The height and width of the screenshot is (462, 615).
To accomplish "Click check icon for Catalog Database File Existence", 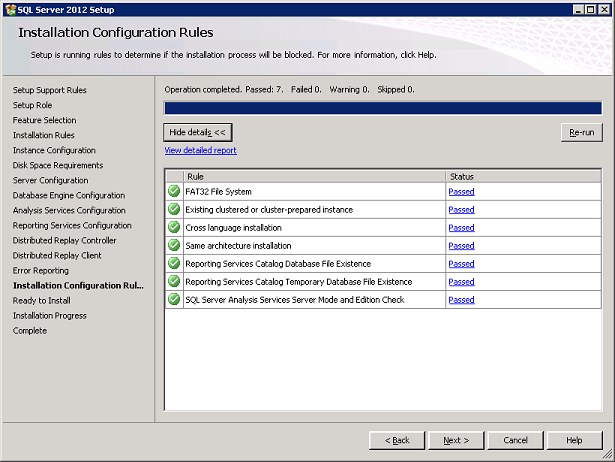I will 174,264.
